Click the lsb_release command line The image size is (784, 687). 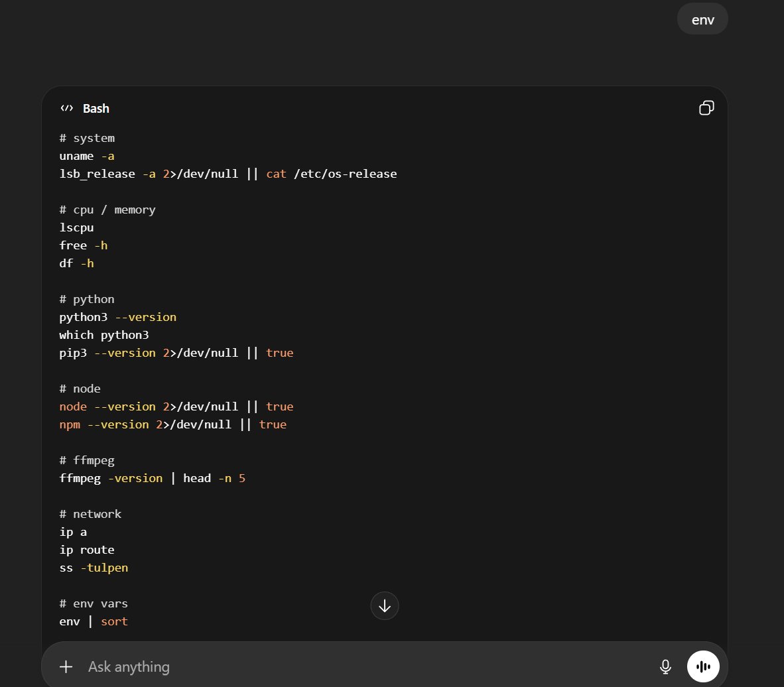coord(228,174)
